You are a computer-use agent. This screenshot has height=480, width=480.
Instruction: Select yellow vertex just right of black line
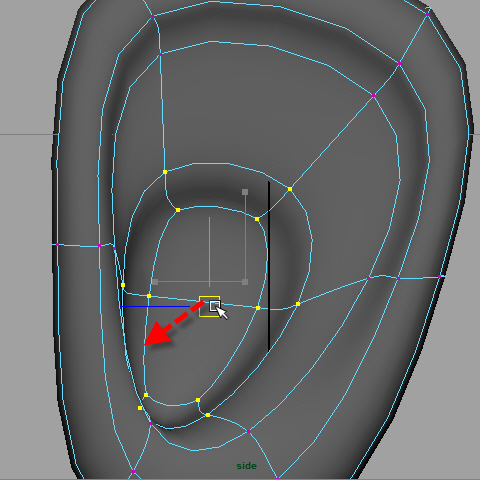[x=298, y=304]
